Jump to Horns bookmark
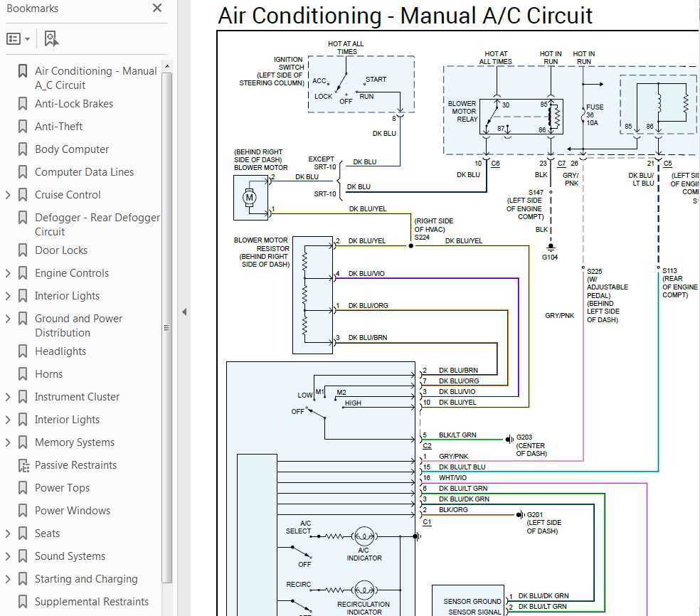This screenshot has width=700, height=616. click(x=48, y=373)
